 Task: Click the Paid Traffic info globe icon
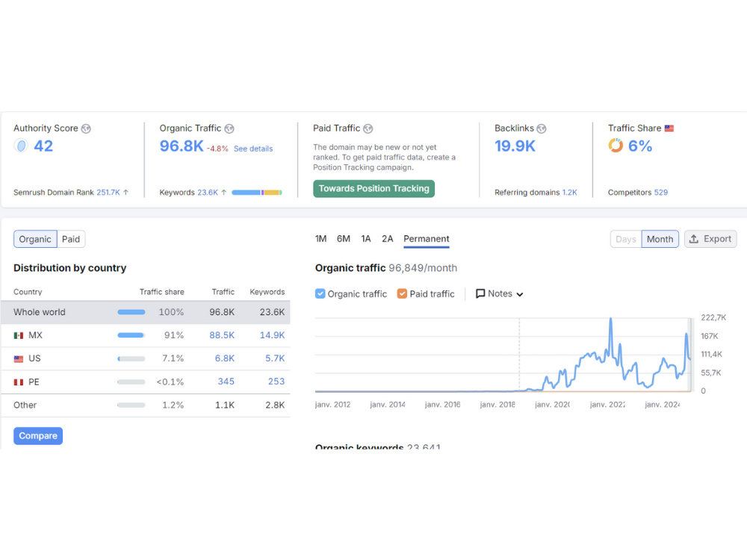pos(368,128)
